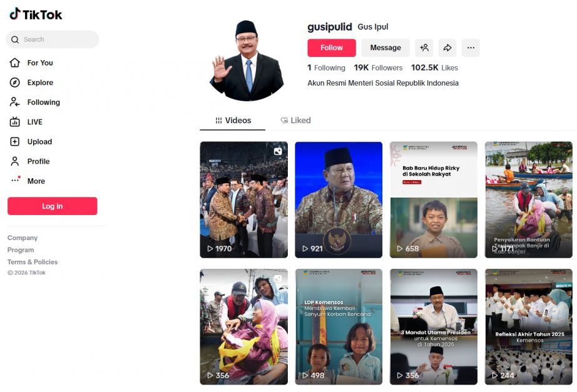This screenshot has width=577, height=392.
Task: Expand the Company footer section
Action: coord(23,238)
